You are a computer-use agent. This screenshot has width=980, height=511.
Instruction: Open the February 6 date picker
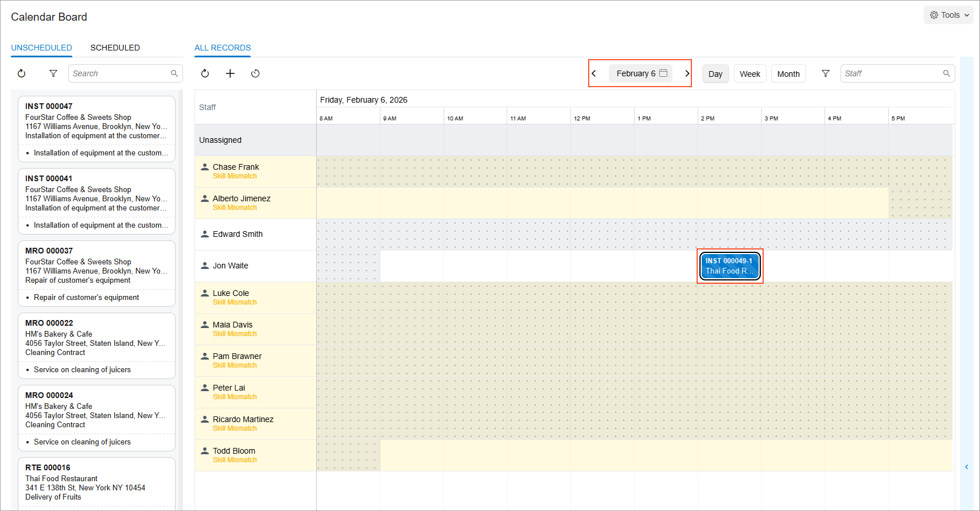(x=641, y=73)
